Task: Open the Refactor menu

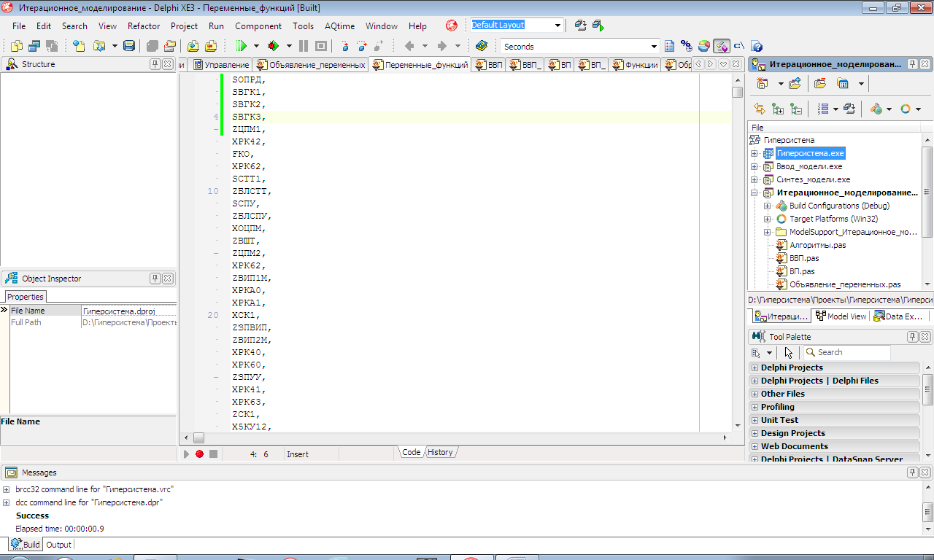Action: pos(144,26)
